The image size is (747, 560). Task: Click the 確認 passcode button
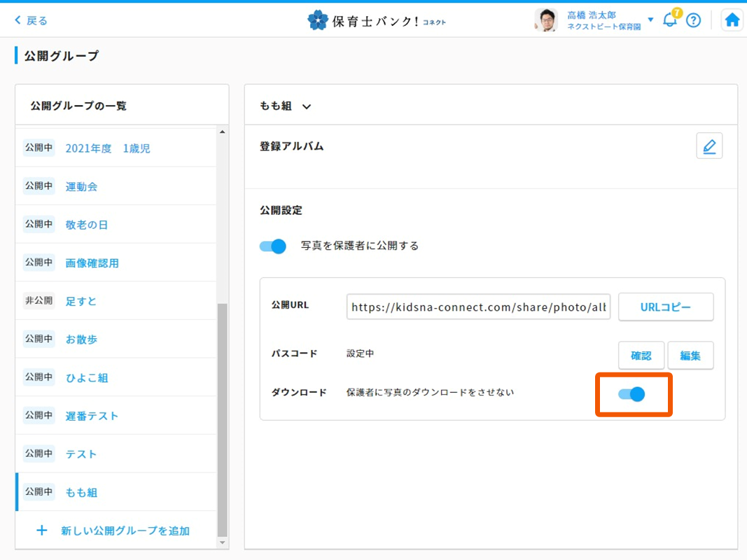click(641, 356)
